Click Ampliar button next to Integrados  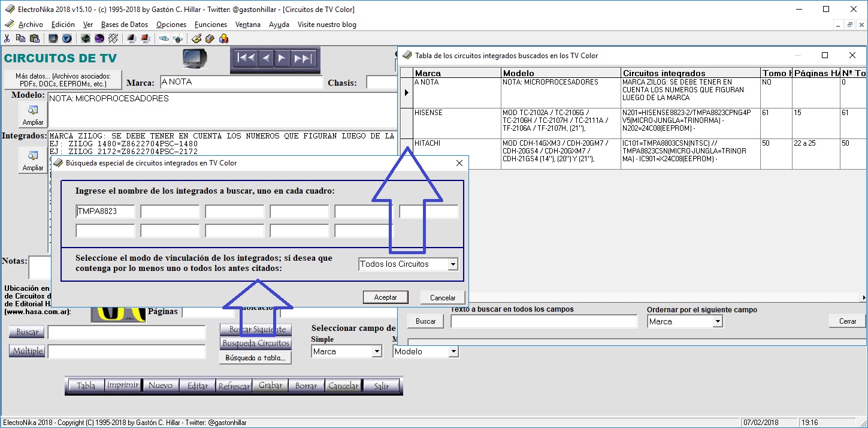point(33,160)
